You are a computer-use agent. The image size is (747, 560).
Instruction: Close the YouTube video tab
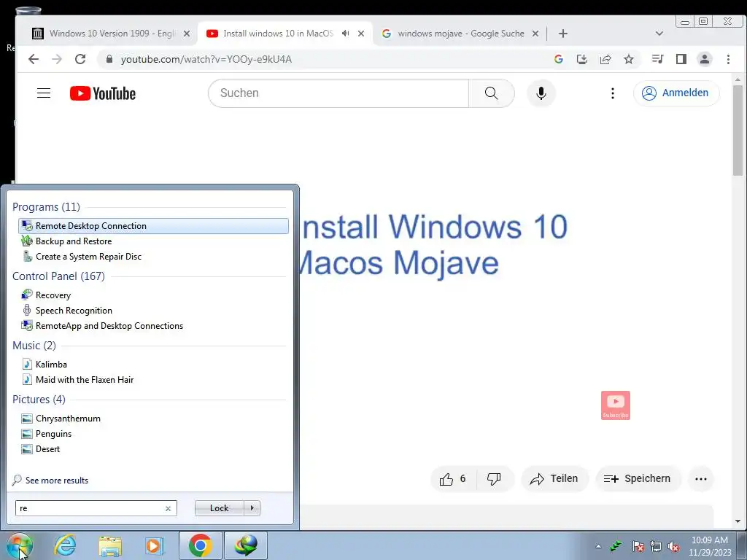tap(361, 34)
